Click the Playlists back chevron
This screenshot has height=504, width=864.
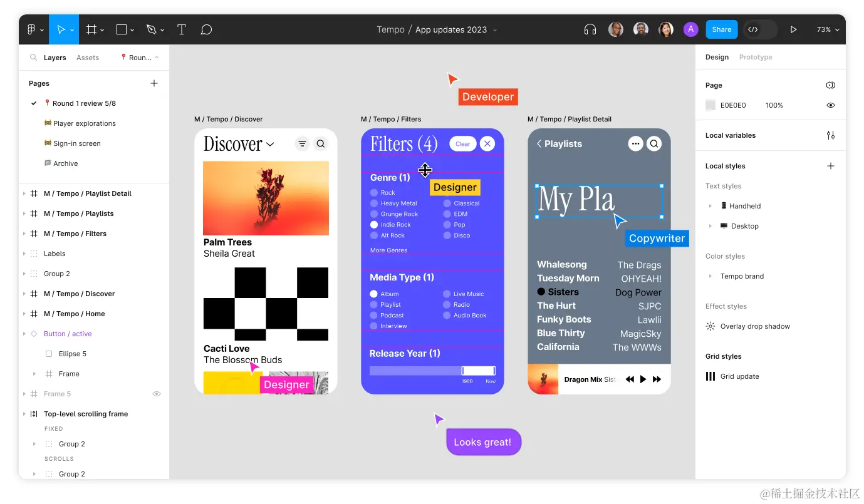point(539,144)
